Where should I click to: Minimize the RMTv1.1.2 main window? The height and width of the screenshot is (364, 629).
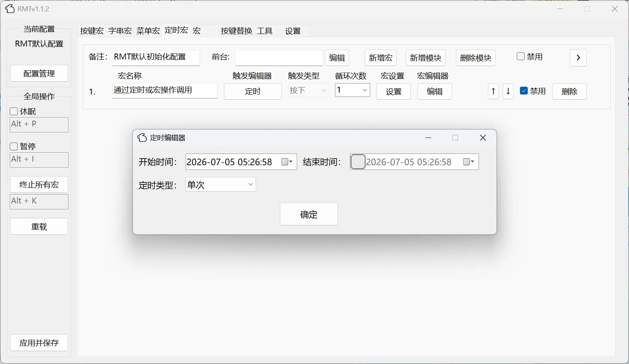(560, 9)
